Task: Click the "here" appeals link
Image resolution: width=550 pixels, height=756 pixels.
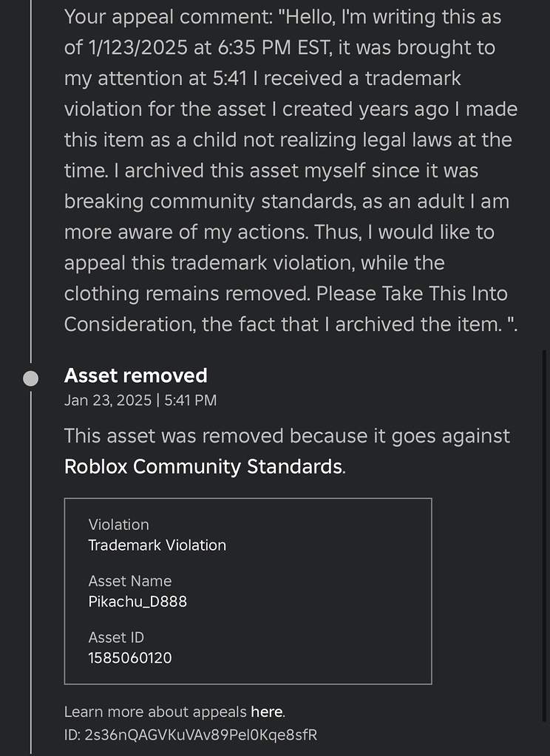Action: coord(266,712)
